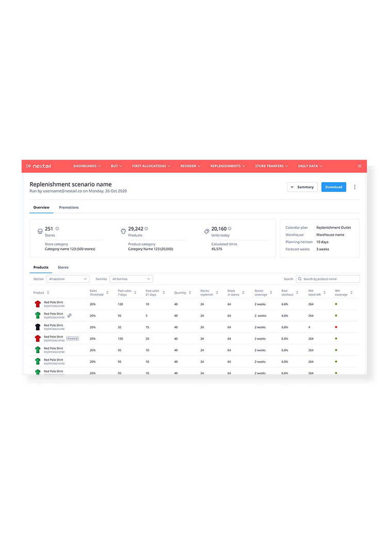Switch to the Stores tab
Screen dimensions: 392x557
(63, 267)
